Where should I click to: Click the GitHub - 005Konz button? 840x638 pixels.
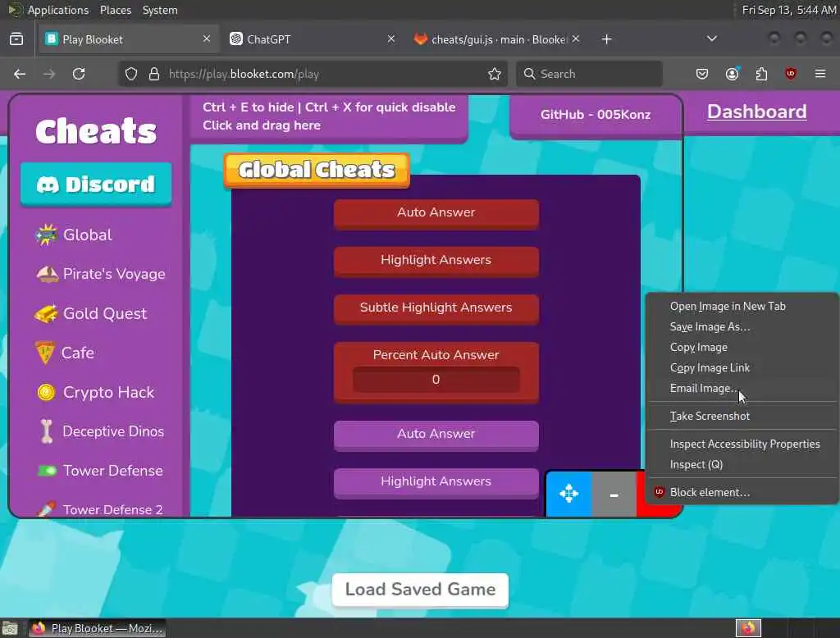click(596, 115)
